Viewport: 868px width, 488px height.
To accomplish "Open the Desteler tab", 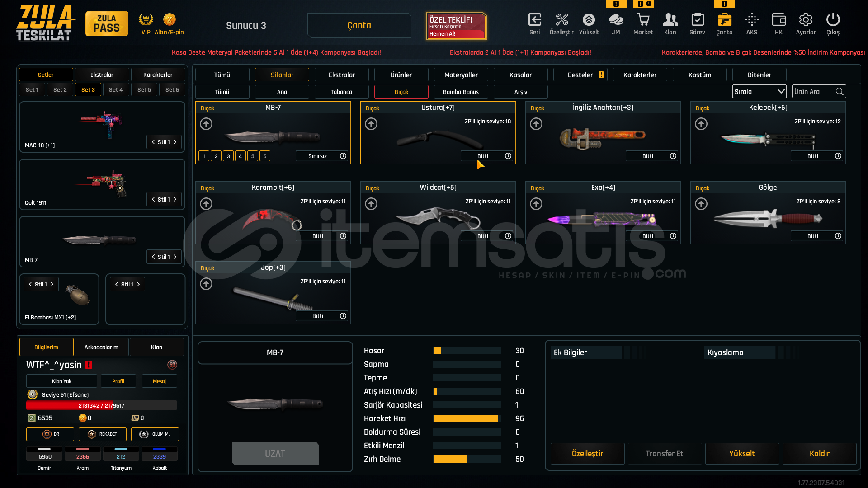I will [580, 75].
